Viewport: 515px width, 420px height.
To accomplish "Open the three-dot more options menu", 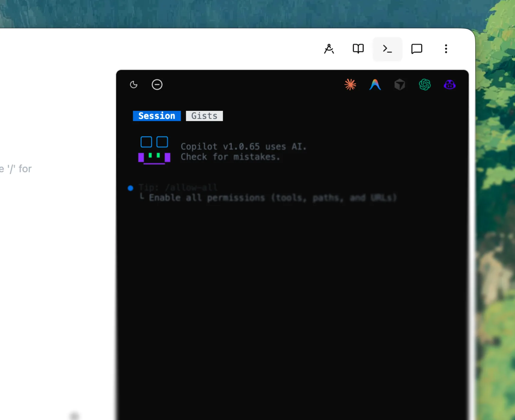I will [x=446, y=49].
